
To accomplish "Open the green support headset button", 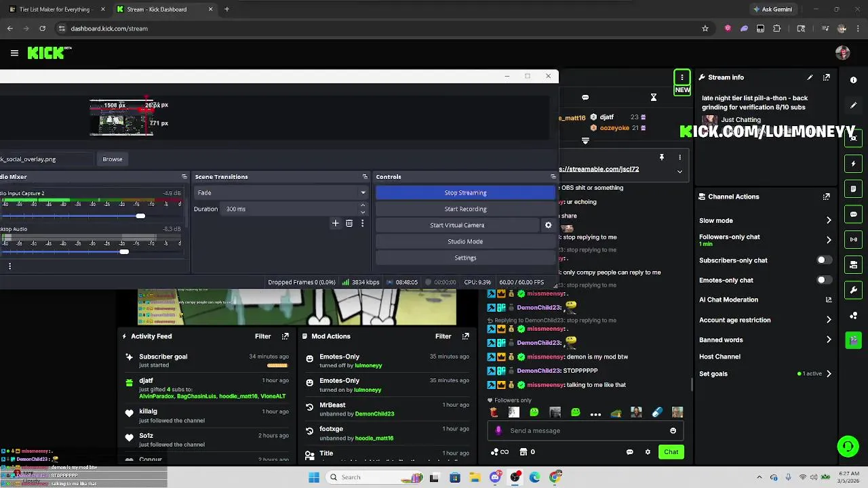I will point(848,446).
